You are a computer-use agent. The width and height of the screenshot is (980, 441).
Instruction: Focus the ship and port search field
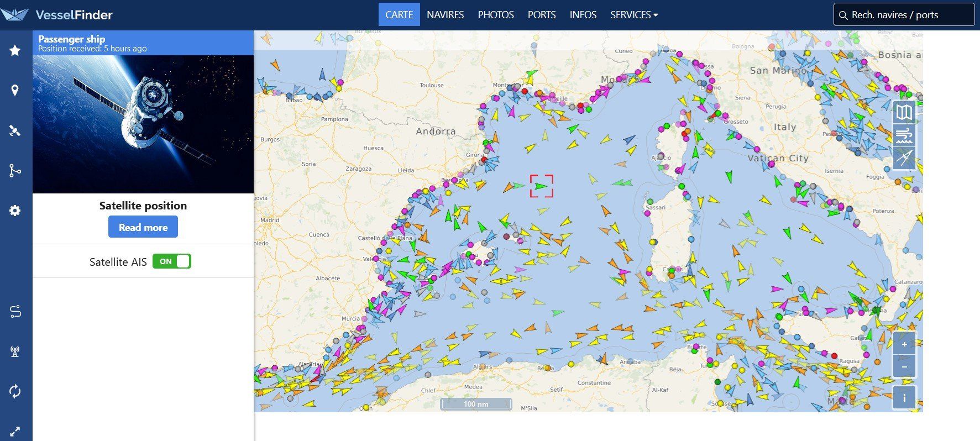904,15
